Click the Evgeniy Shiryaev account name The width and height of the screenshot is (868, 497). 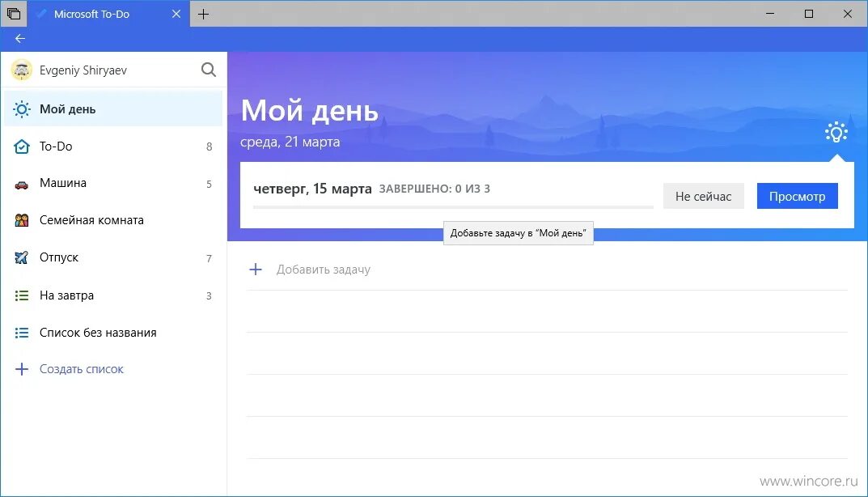pos(83,70)
